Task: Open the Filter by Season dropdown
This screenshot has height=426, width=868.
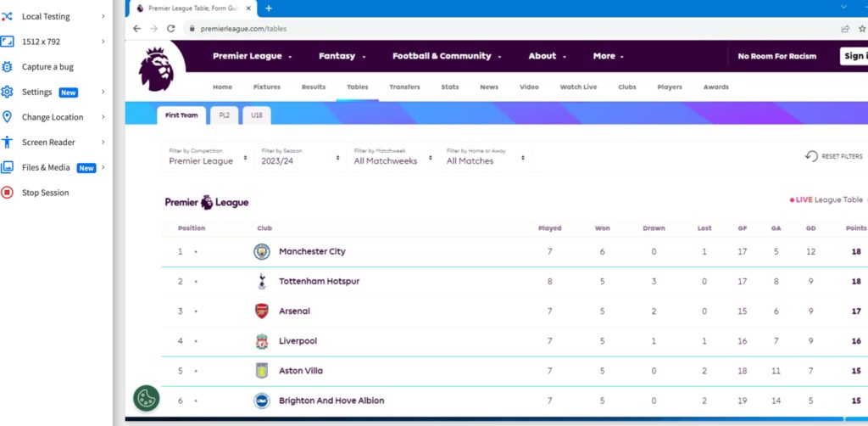Action: point(301,157)
